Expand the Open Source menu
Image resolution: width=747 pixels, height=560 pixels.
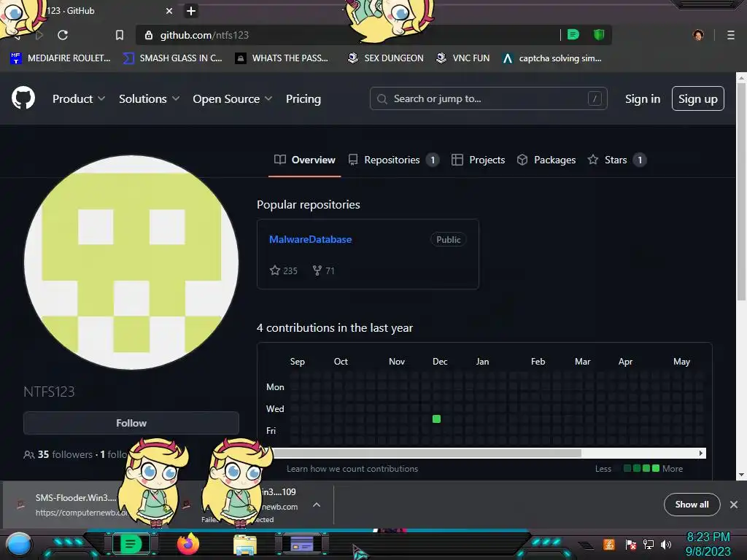[x=233, y=99]
